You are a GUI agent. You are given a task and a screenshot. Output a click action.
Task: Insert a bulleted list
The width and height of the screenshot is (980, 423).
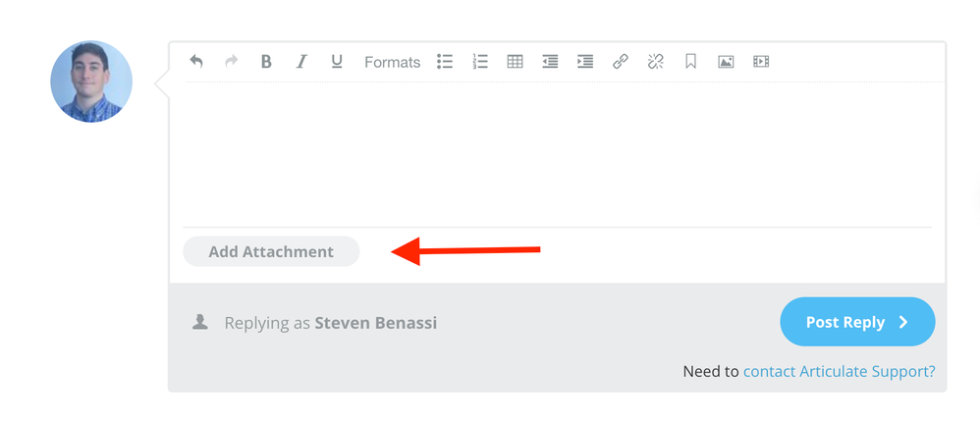click(445, 62)
